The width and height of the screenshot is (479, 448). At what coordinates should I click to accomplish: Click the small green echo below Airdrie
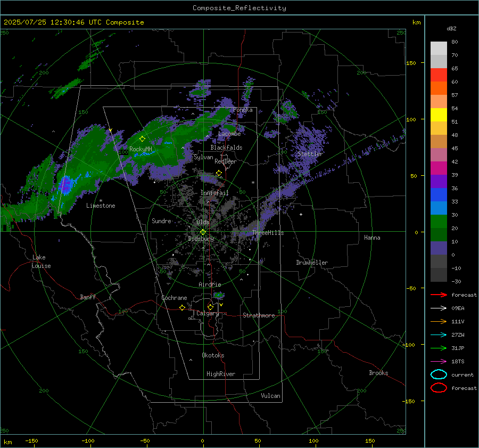click(218, 295)
